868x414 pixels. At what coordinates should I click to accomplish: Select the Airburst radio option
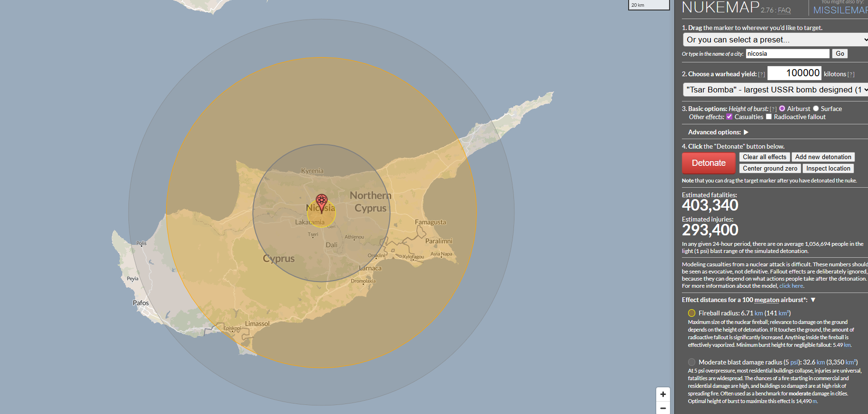pos(782,109)
